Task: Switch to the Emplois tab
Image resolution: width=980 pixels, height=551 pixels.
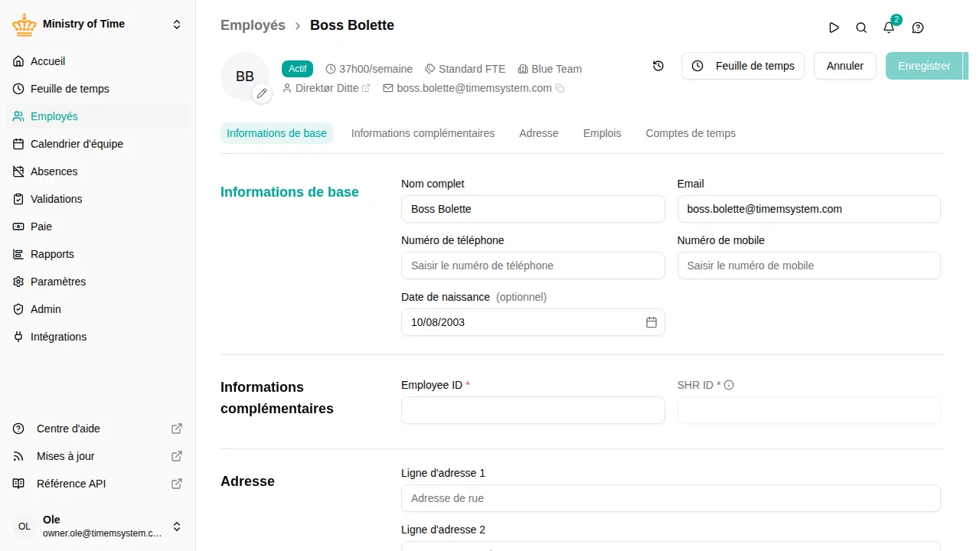Action: [602, 133]
